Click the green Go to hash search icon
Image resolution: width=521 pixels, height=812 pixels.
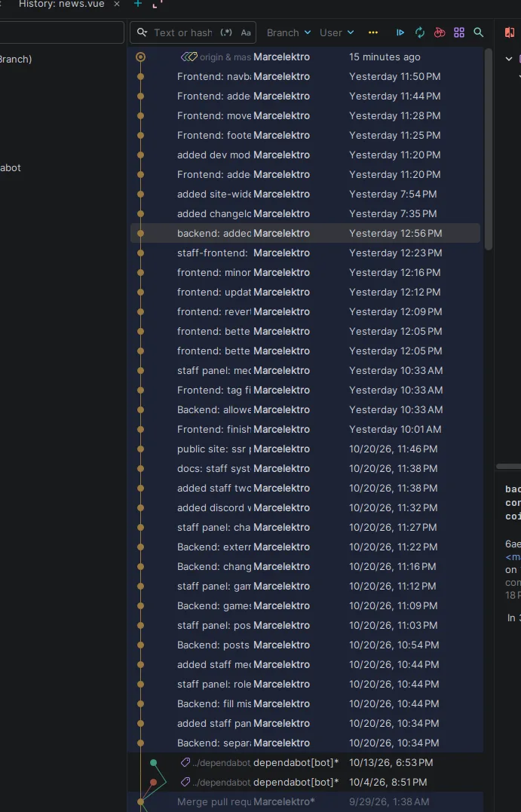(479, 32)
